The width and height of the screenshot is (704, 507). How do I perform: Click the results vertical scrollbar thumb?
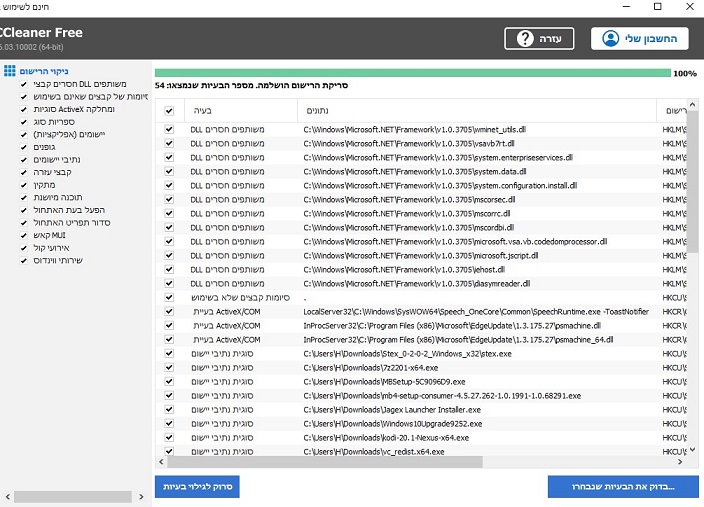coord(692,181)
